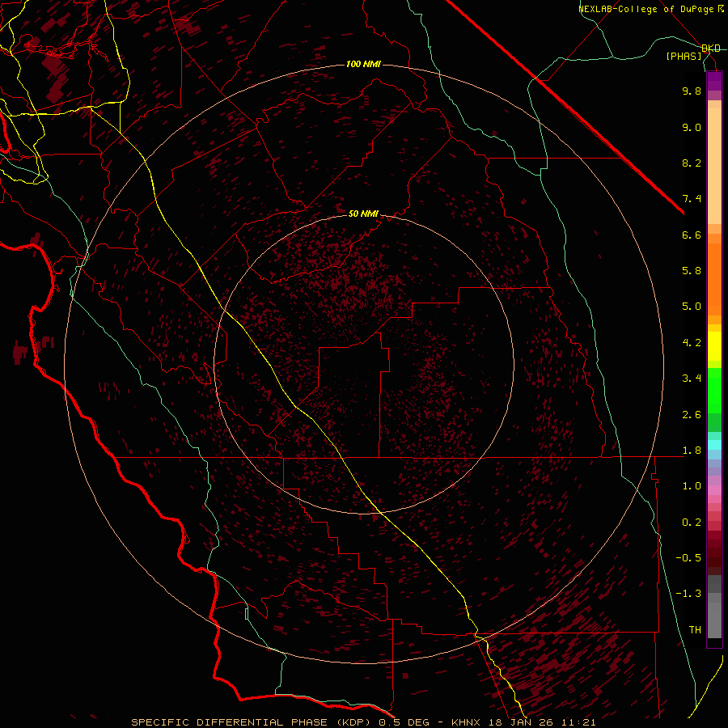Pick the 5.0 scale value
Viewport: 728px width, 728px height.
click(x=692, y=307)
